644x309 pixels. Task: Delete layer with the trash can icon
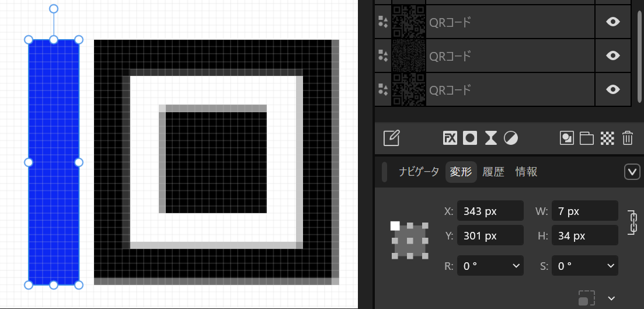[627, 138]
